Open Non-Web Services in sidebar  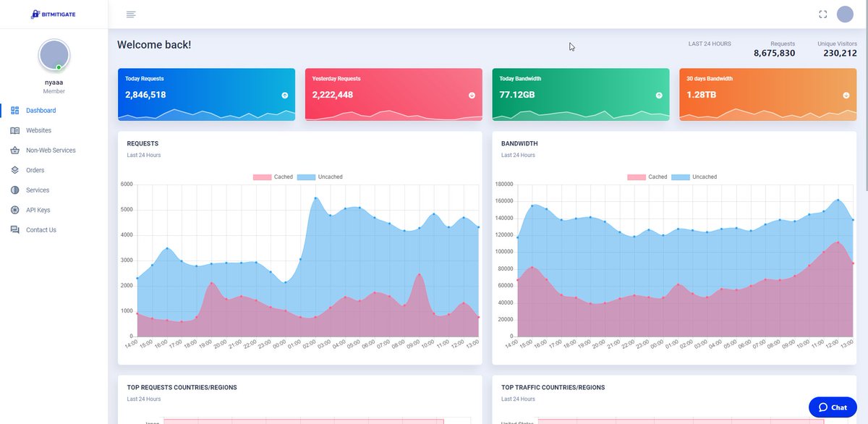click(51, 150)
